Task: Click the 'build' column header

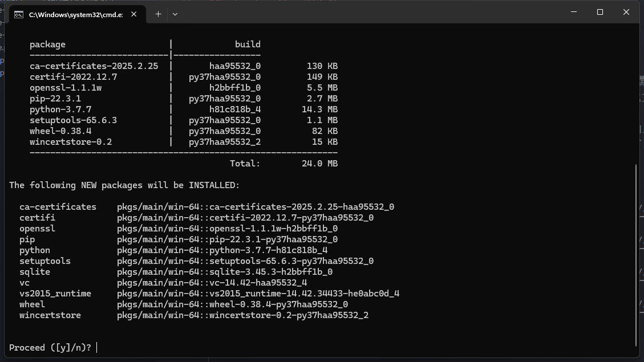Action: point(248,44)
